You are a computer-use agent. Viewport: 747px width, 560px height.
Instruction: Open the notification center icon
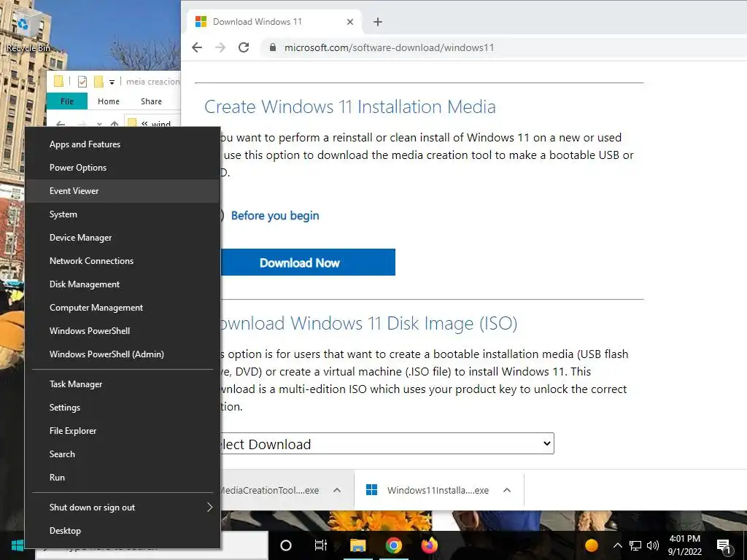click(x=724, y=546)
